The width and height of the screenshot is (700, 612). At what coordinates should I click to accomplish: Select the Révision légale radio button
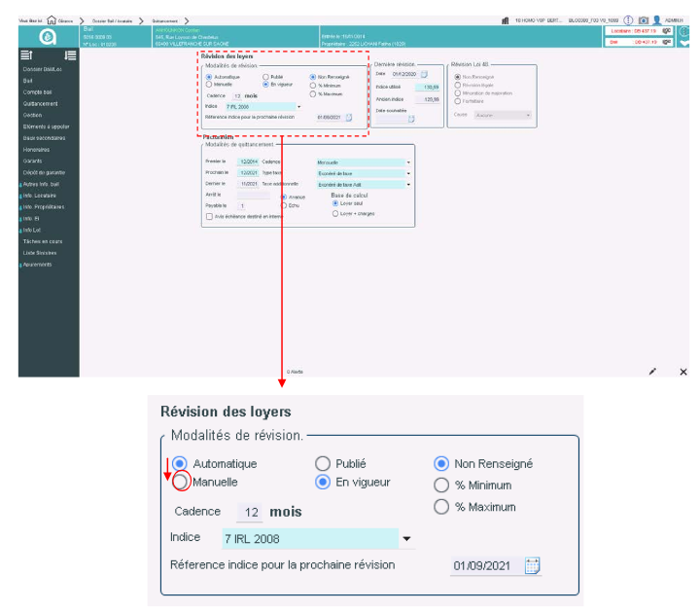click(x=458, y=83)
